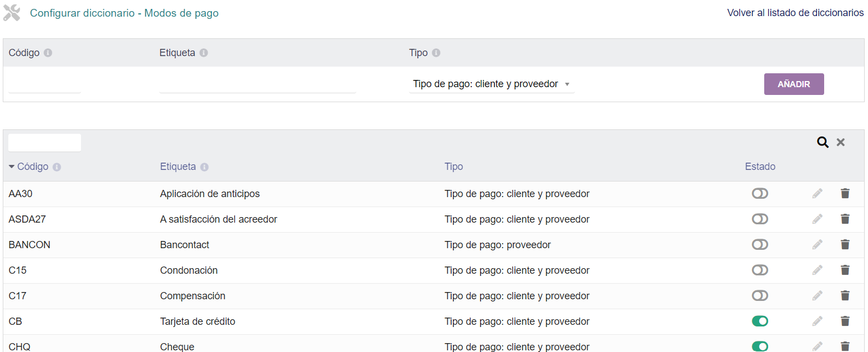This screenshot has height=352, width=868.
Task: Click the AÑADIR button
Action: [x=794, y=84]
